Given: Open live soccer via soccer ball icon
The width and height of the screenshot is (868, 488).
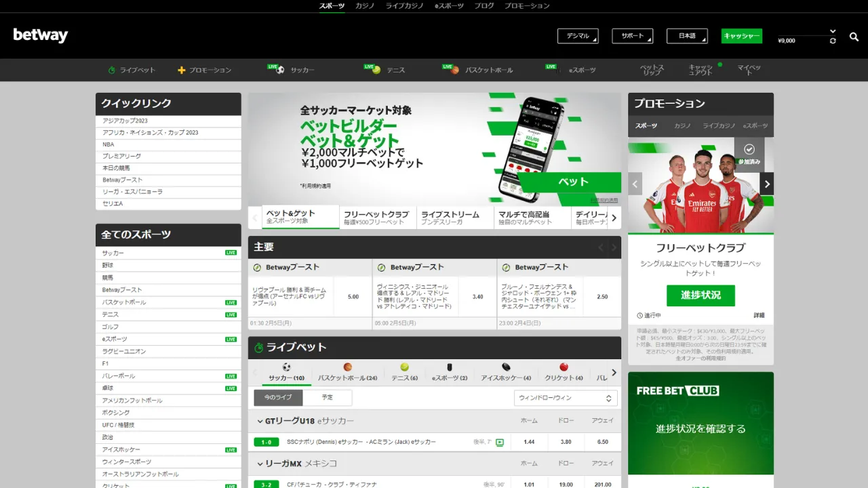Looking at the screenshot, I should click(280, 70).
